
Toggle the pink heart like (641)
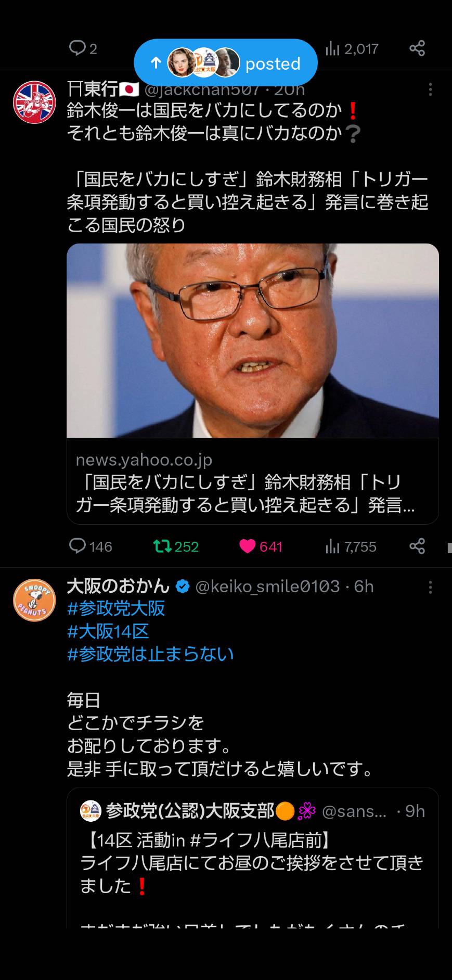tap(261, 546)
